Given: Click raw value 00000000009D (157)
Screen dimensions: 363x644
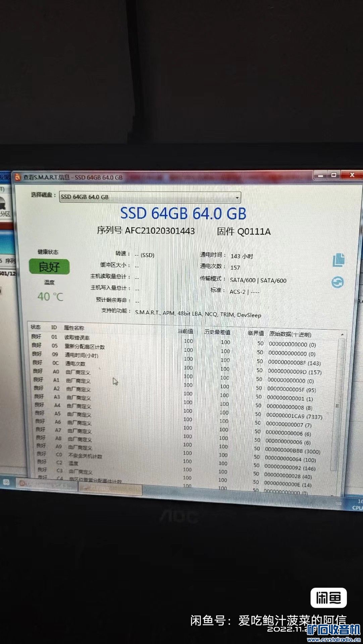Looking at the screenshot, I should pyautogui.click(x=294, y=372).
